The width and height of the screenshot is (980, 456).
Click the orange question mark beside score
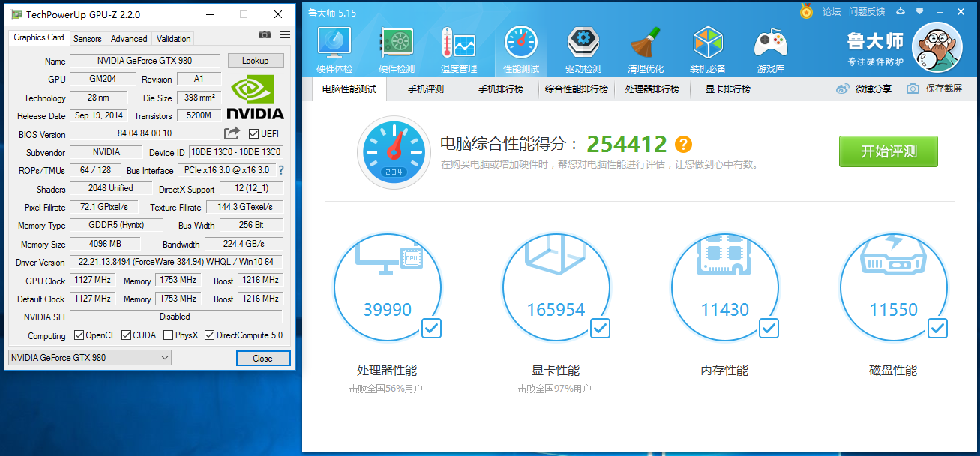click(683, 144)
